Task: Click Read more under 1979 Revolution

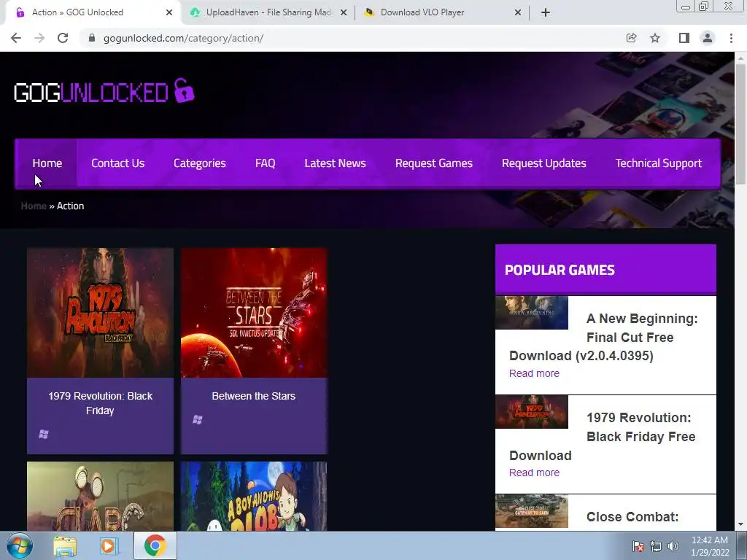Action: tap(534, 472)
